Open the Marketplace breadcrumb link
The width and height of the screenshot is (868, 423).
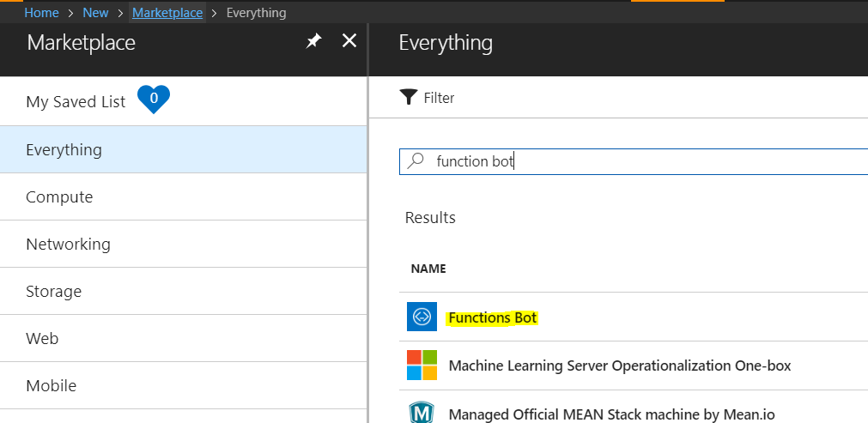point(167,13)
